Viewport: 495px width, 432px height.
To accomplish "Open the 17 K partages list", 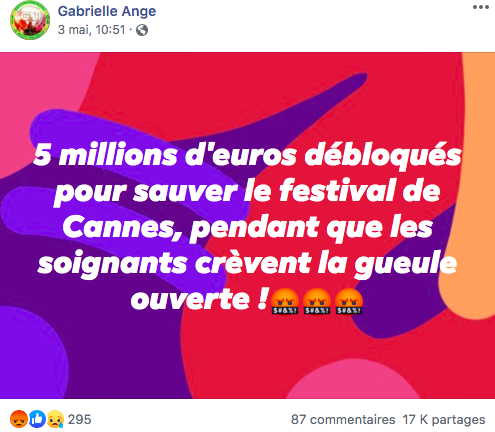I will [444, 419].
